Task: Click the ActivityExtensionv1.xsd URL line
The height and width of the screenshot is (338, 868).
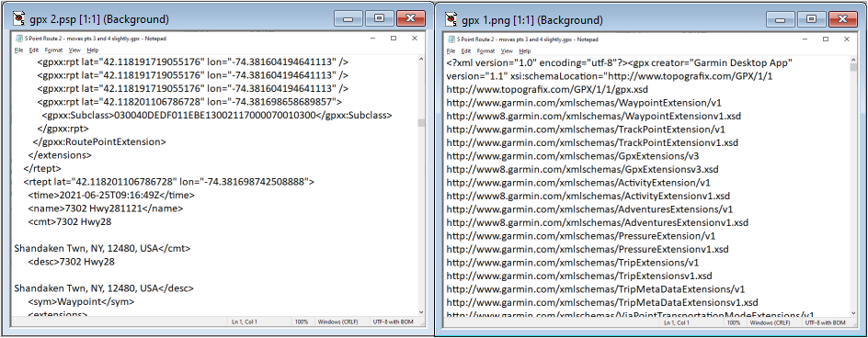Action: tap(588, 196)
